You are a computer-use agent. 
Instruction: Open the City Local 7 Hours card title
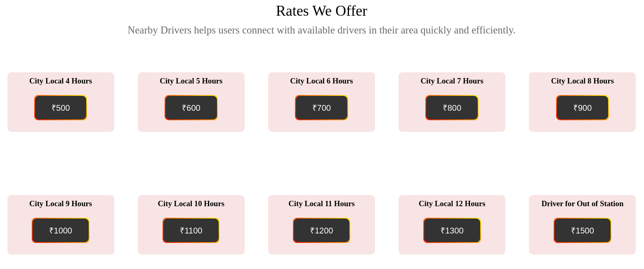[452, 81]
